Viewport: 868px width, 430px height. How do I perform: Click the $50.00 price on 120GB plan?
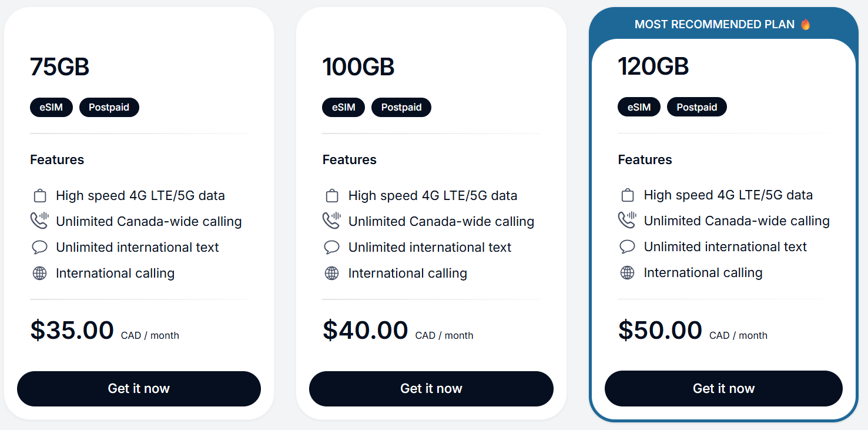[x=659, y=331]
